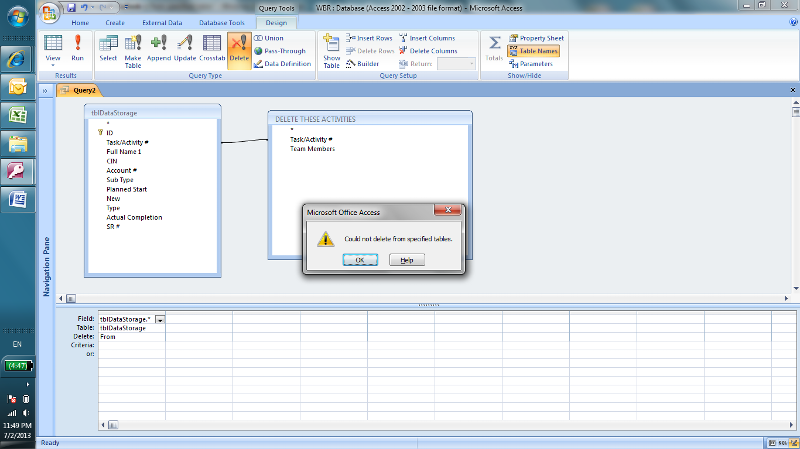Open Microsoft Access Help question icon
This screenshot has height=449, width=800.
point(793,22)
